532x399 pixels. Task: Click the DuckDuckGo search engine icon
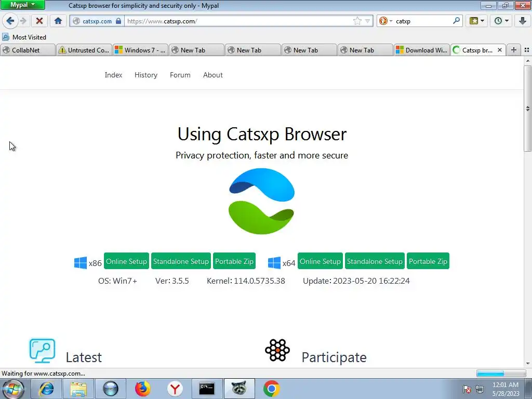pos(383,21)
